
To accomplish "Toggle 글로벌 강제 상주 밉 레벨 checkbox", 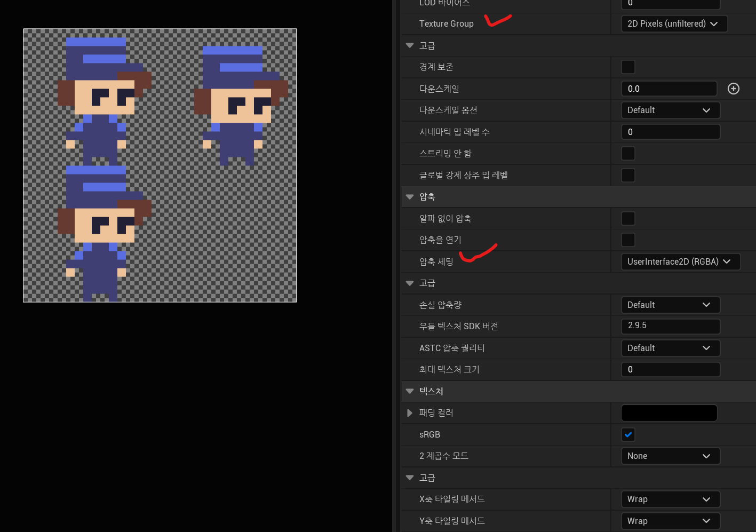I will click(x=628, y=175).
